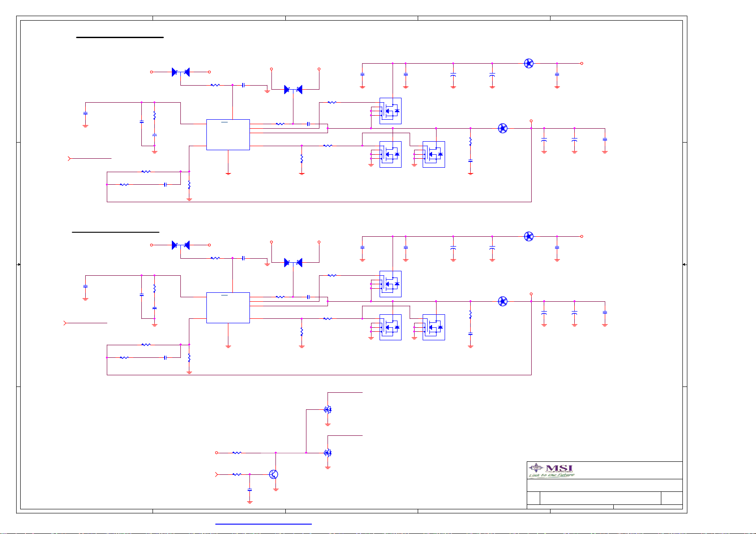Select the inductor symbol on the upper circuit's output line
The width and height of the screenshot is (756, 534).
tap(503, 128)
